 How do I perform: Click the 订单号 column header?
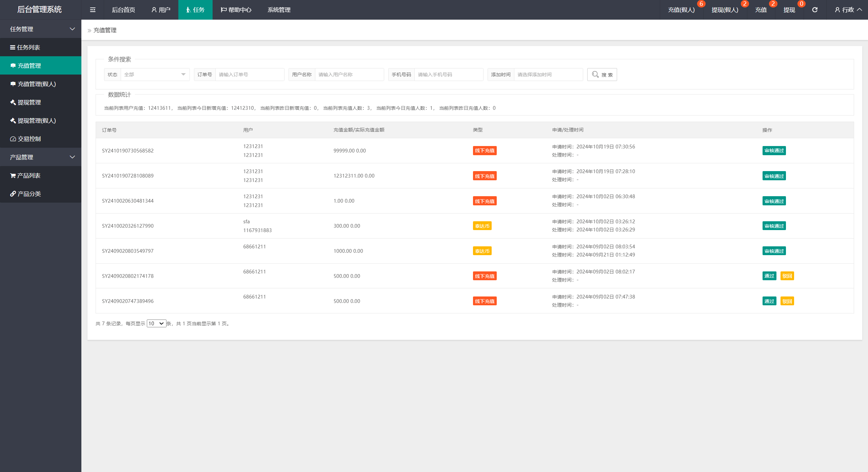109,130
